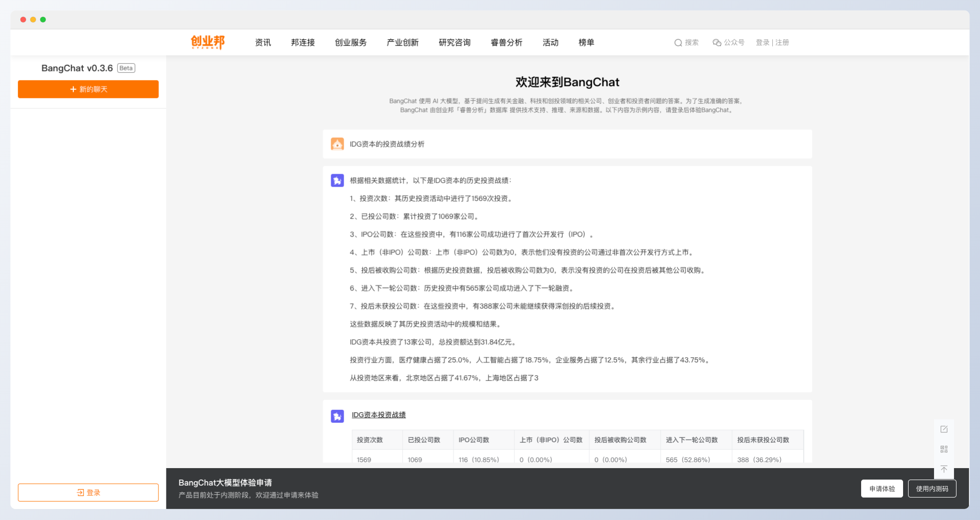Click the 使用内测码 button
980x520 pixels.
coord(932,489)
